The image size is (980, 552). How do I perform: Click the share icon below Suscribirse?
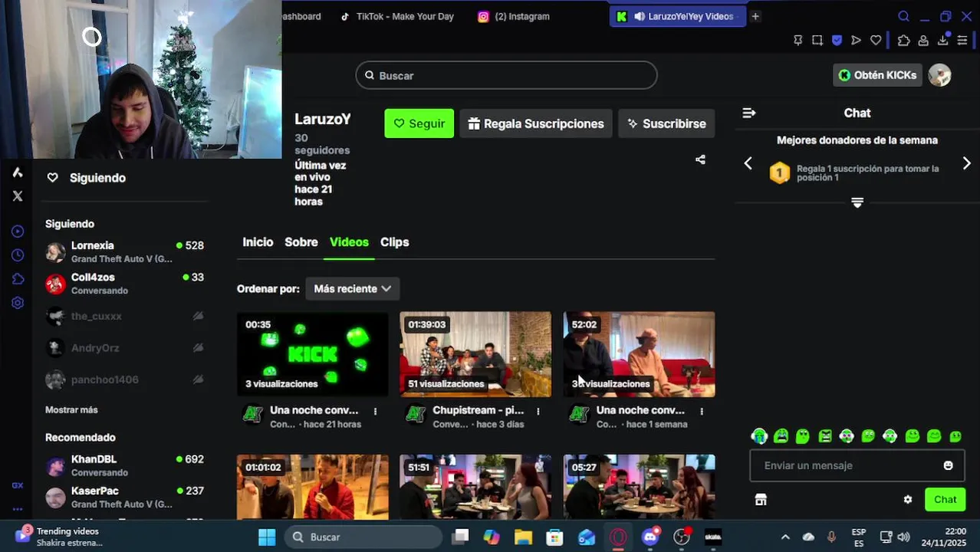click(700, 159)
